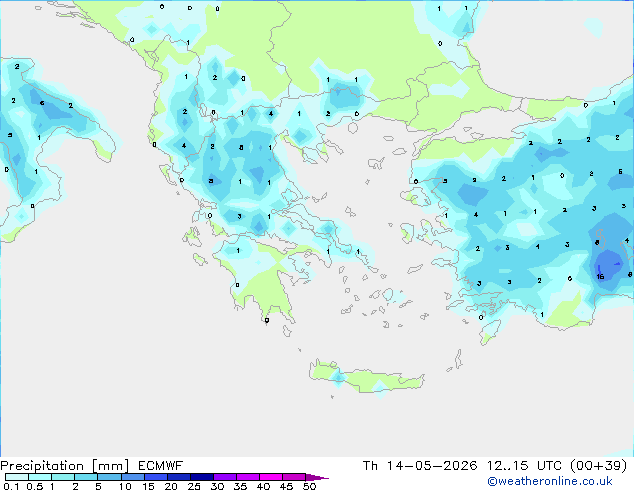The width and height of the screenshot is (634, 490).
Task: Click the legend tick label '50'
Action: point(310,486)
